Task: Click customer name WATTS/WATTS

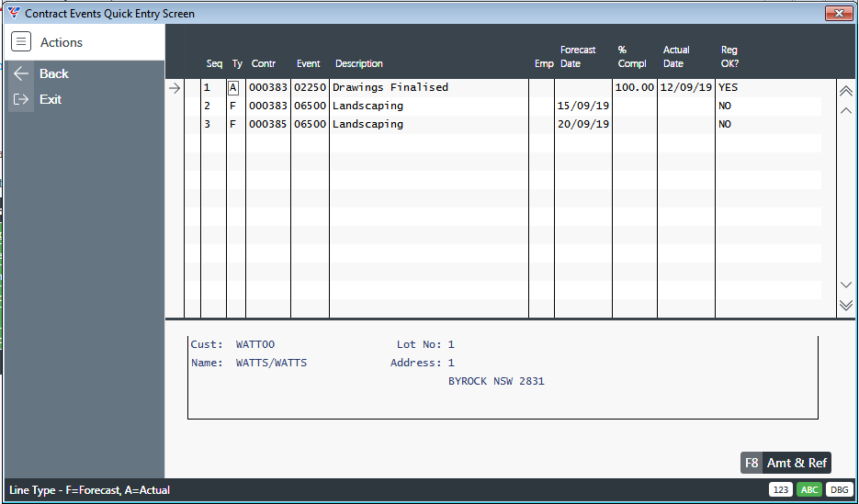Action: tap(271, 363)
